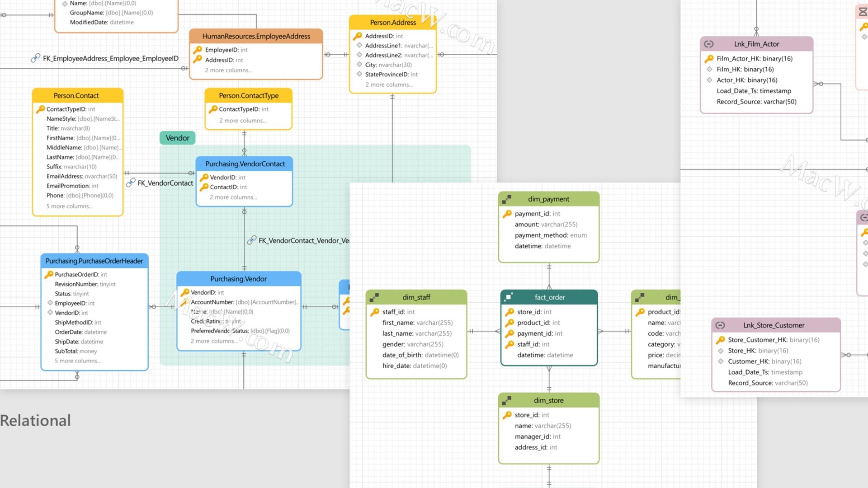
Task: Select the Vendor group label
Action: coord(178,138)
